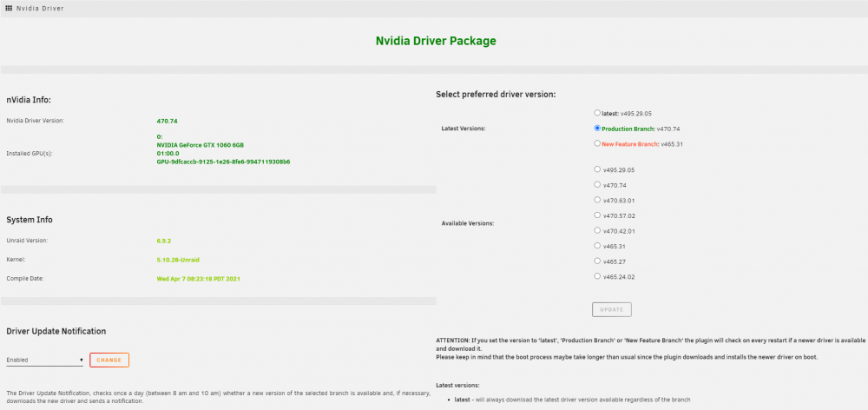Click the 'Installed GPU(s):' label
Screen dimensions: 868x410
pos(29,154)
